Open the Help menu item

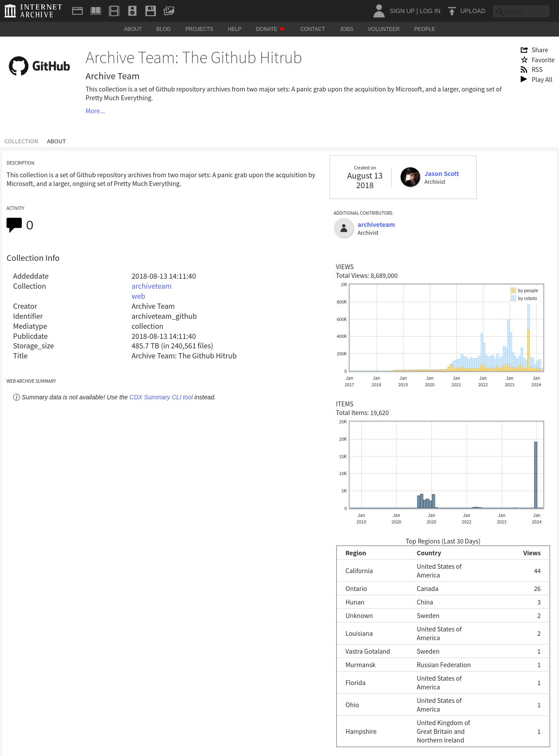pos(235,29)
